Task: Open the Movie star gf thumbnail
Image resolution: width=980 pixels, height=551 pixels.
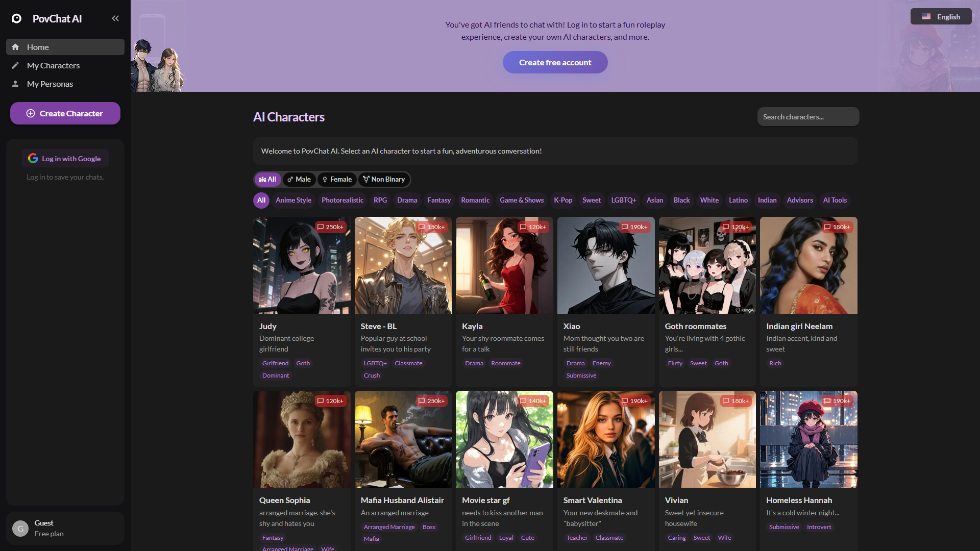Action: (504, 439)
